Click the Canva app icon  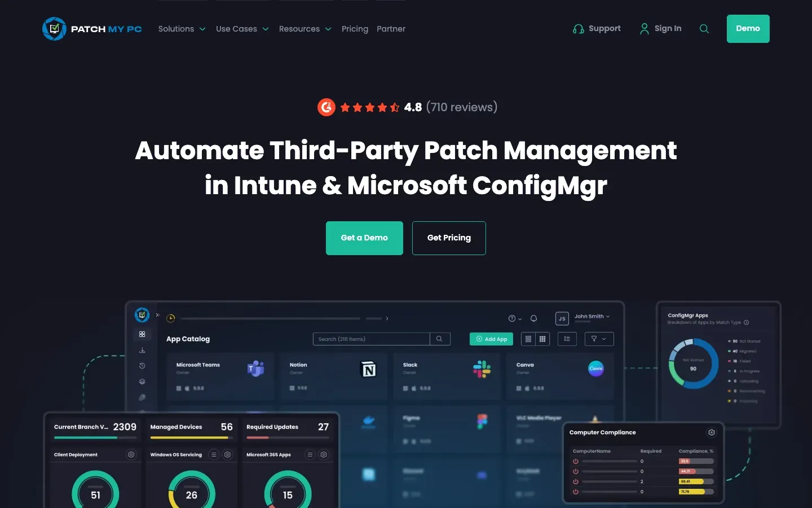pos(596,368)
